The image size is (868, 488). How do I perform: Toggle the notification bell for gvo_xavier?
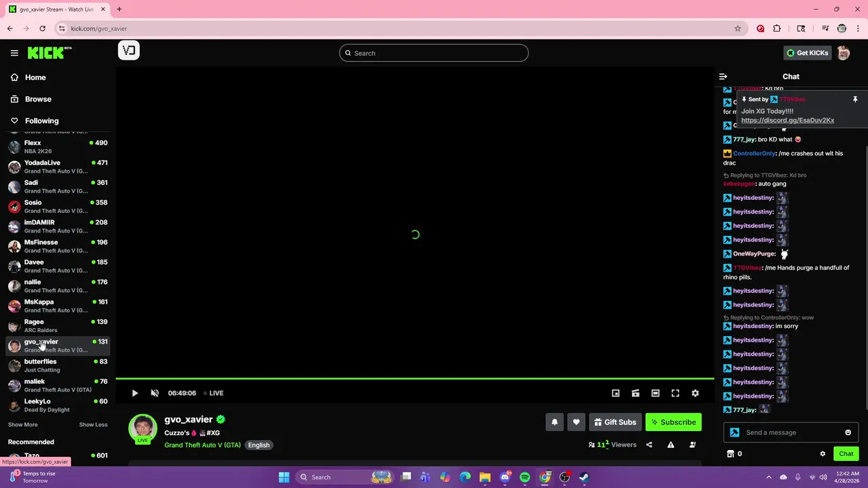point(555,422)
